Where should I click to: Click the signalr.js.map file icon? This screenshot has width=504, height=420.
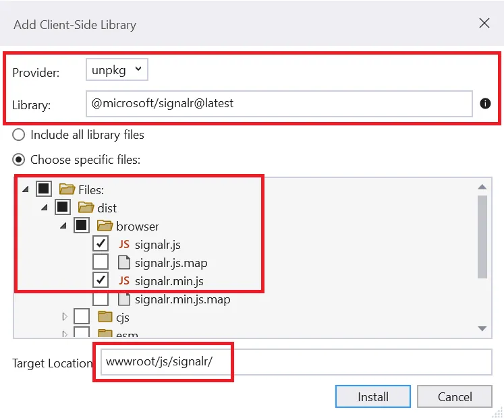click(124, 262)
